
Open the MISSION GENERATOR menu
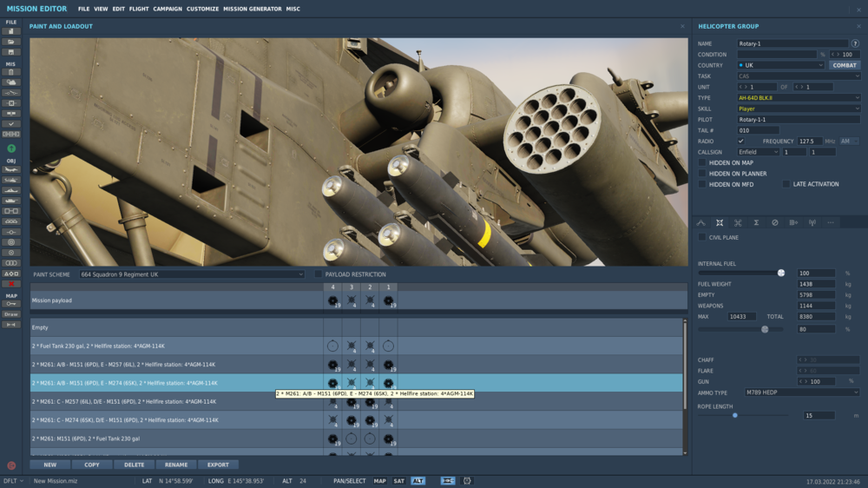click(253, 9)
